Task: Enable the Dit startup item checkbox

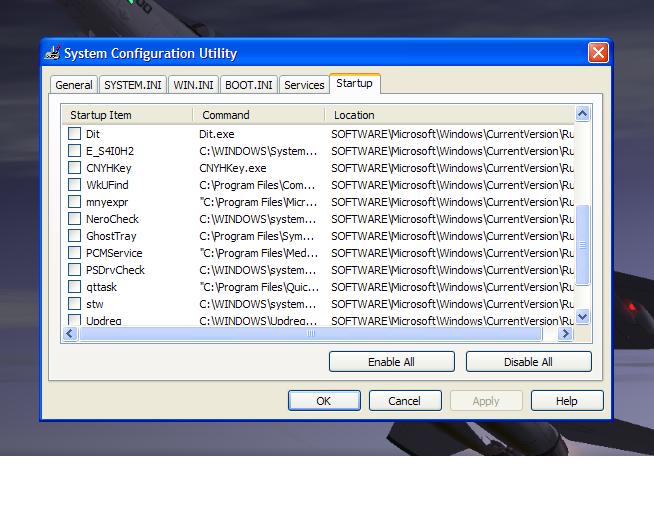Action: pos(75,134)
